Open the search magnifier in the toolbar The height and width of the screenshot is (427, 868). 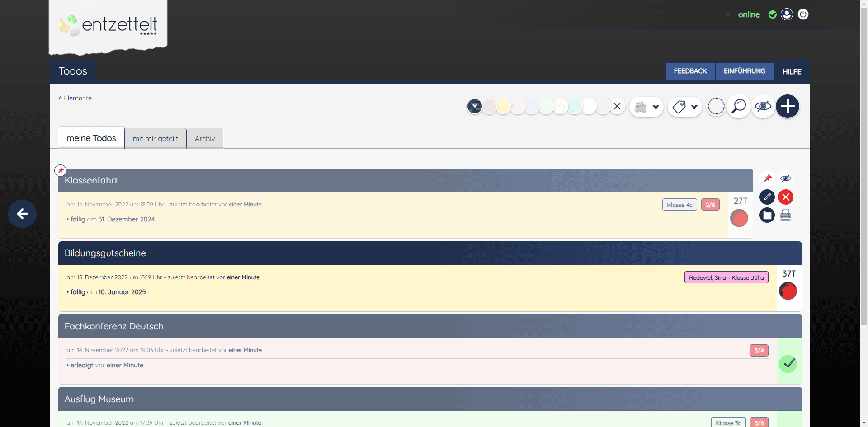point(739,107)
